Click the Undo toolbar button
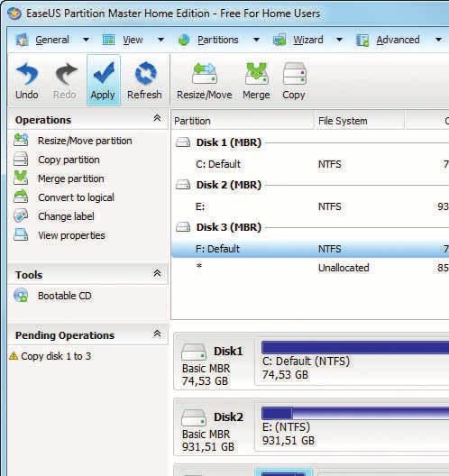 point(27,81)
